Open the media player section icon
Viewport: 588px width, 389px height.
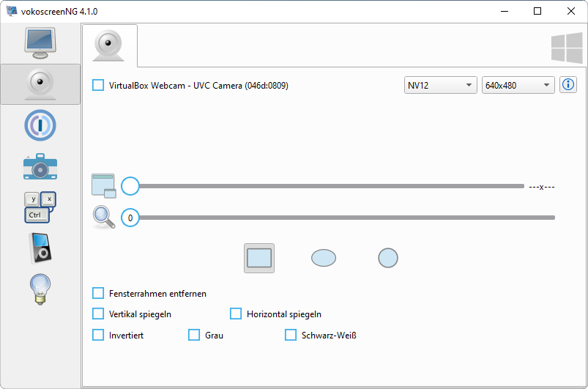pos(40,248)
